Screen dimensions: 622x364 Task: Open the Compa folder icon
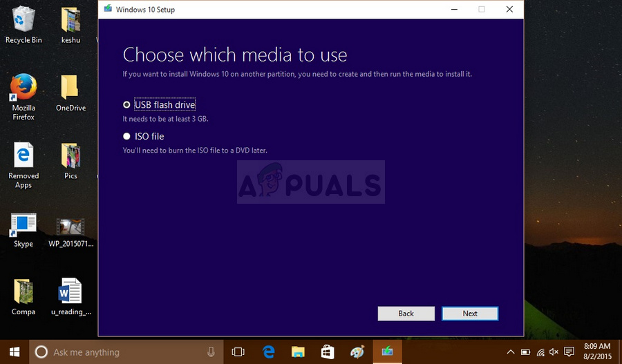point(23,297)
